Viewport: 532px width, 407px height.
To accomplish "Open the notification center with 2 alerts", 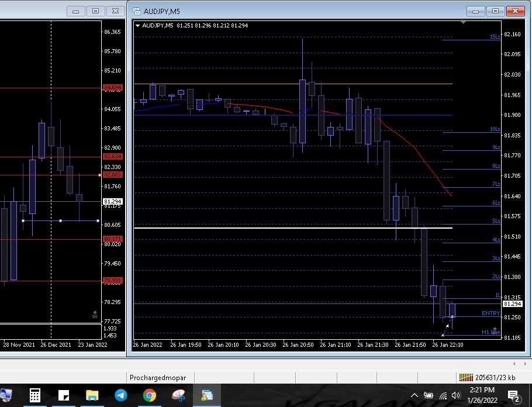I will click(514, 396).
